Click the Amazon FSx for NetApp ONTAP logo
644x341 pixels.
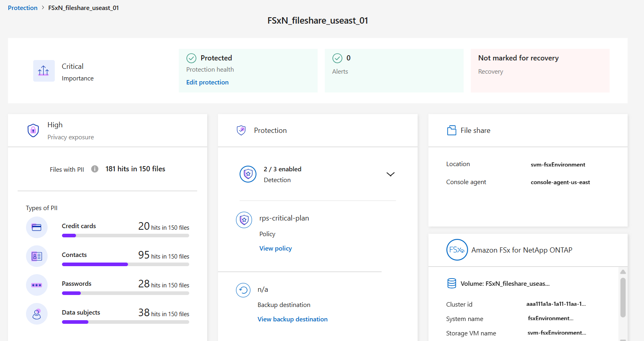tap(457, 250)
